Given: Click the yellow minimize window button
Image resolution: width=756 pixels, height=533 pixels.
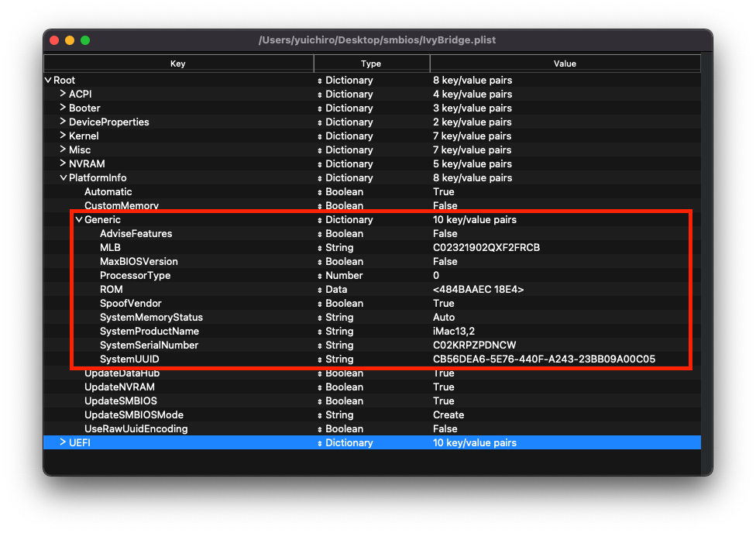Looking at the screenshot, I should [70, 40].
